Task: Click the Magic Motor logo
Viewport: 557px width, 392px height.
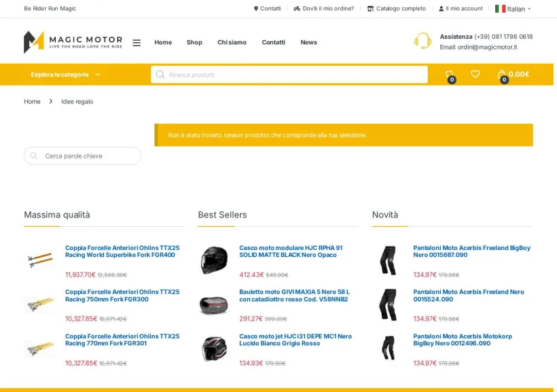Action: click(x=73, y=42)
